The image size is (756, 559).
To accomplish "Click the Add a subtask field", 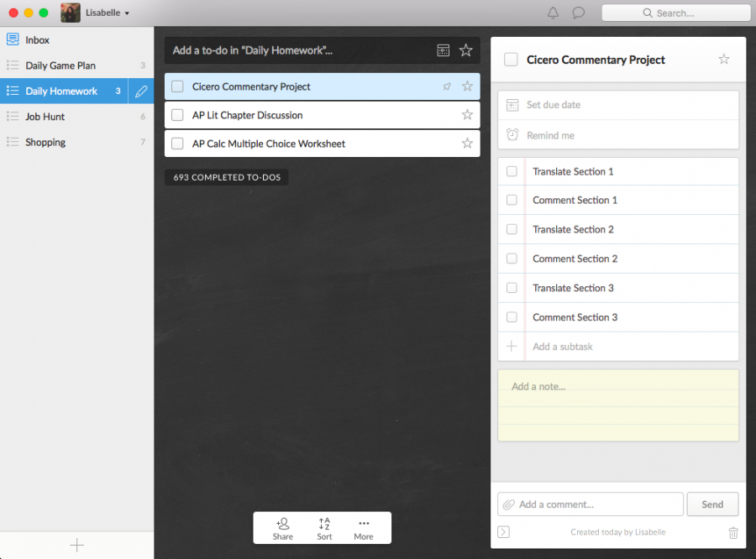I will pyautogui.click(x=618, y=347).
